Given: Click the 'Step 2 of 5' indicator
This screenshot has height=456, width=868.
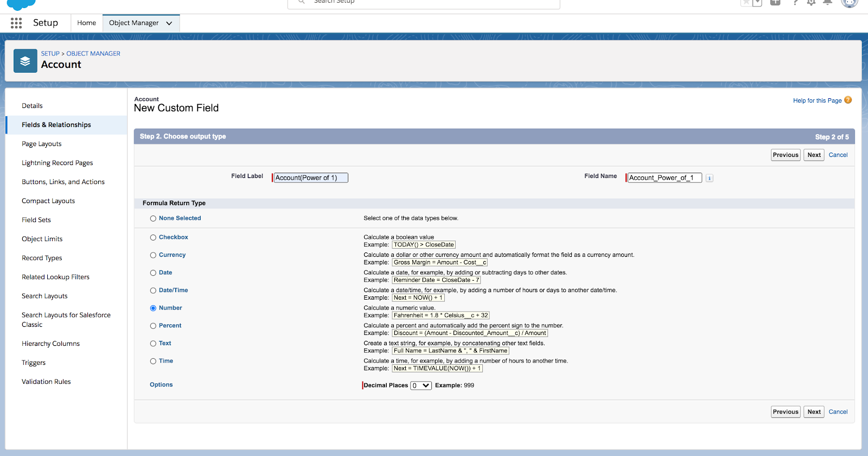Looking at the screenshot, I should 832,137.
